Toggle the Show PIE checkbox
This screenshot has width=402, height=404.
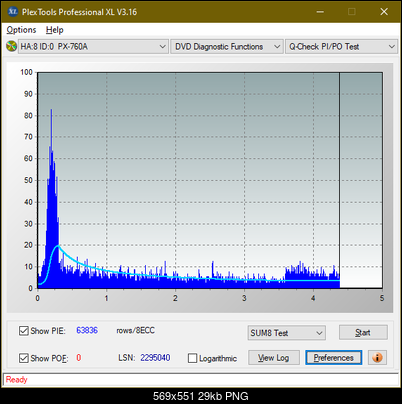(x=24, y=331)
